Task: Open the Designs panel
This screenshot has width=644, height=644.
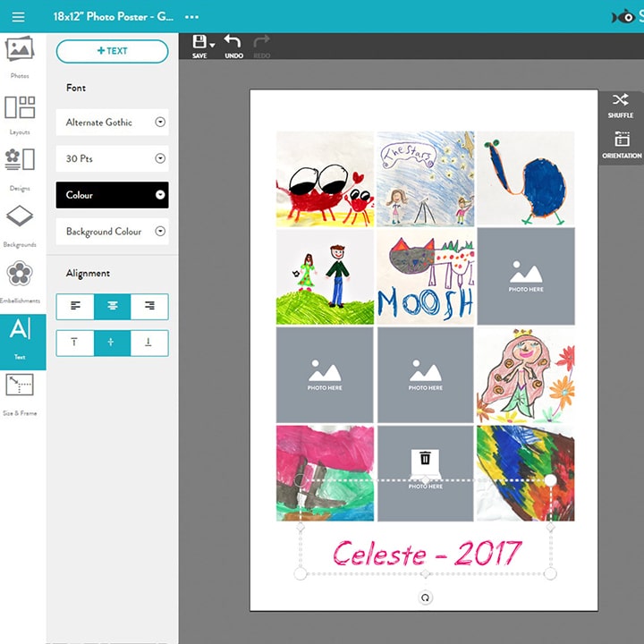Action: coord(20,170)
